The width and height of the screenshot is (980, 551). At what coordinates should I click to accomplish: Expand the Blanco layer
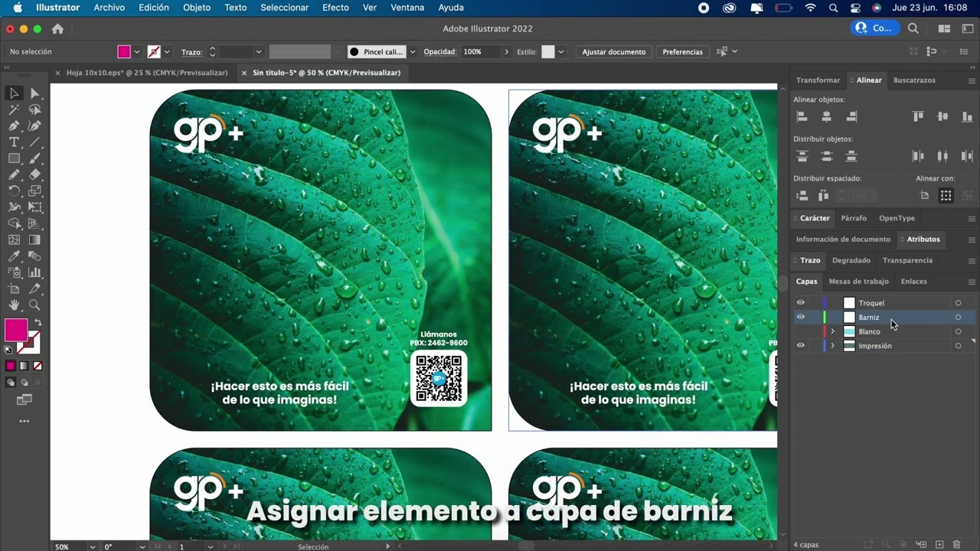pyautogui.click(x=832, y=331)
